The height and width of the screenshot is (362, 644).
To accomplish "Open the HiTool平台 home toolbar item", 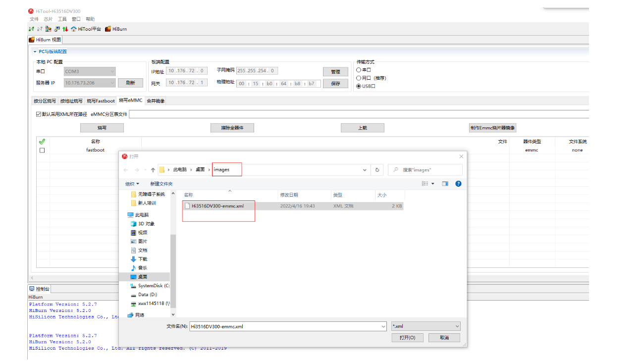I will coord(86,29).
